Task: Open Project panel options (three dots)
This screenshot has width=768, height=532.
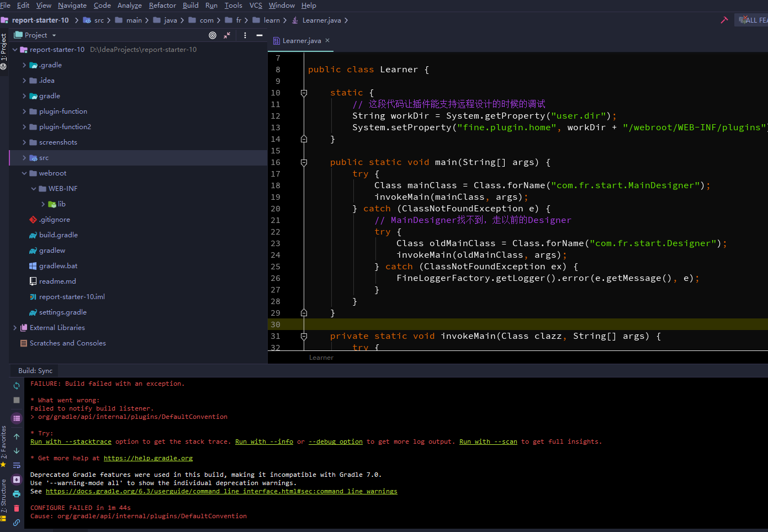Action: pos(245,35)
